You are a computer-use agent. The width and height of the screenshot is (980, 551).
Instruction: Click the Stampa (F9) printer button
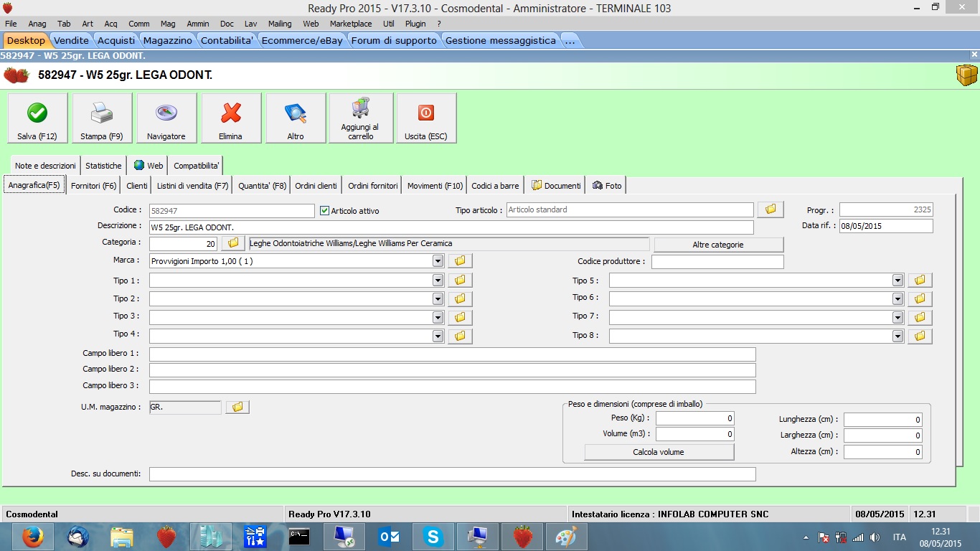tap(102, 118)
